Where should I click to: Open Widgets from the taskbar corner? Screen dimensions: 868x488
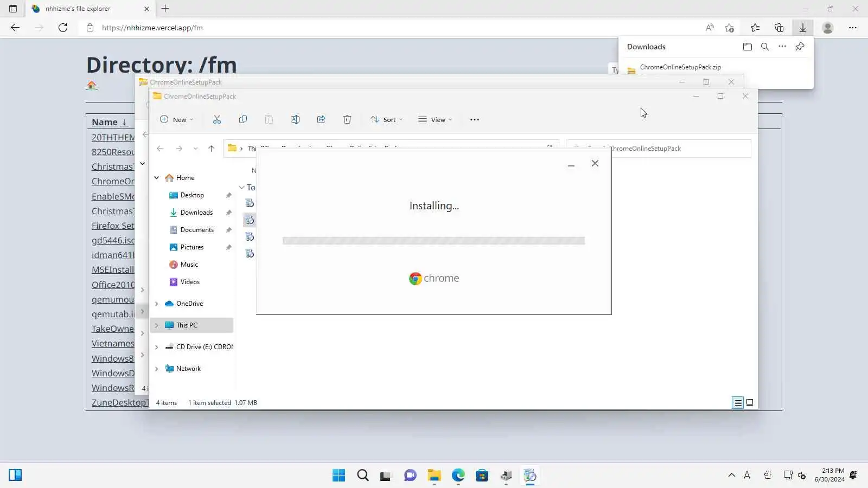point(15,476)
